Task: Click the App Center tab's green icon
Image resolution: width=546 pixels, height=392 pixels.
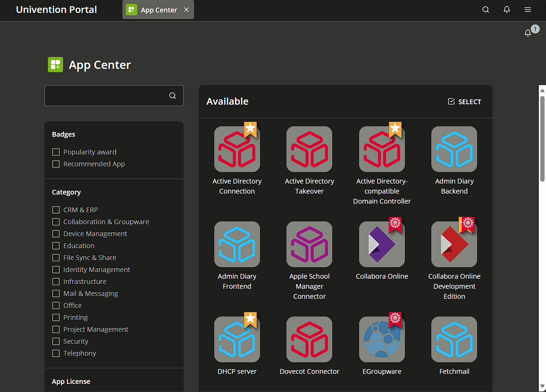Action: 131,10
